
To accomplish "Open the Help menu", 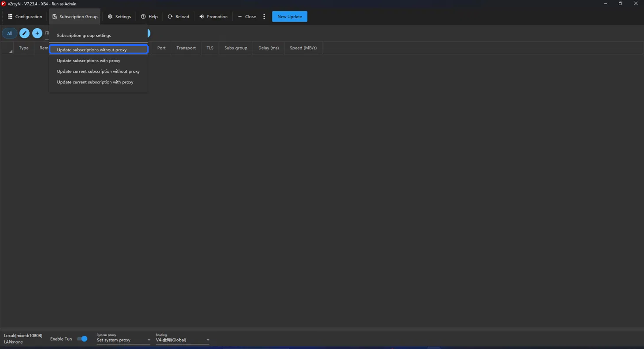I will click(149, 17).
